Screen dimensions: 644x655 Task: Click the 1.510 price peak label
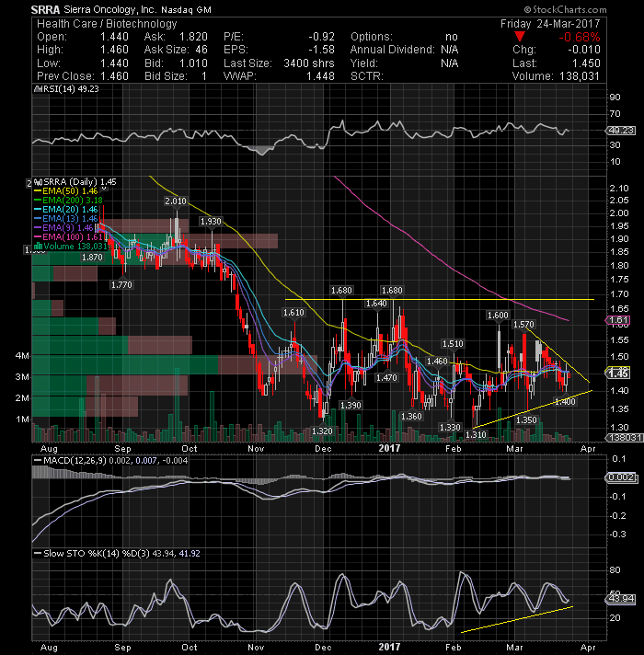click(453, 344)
